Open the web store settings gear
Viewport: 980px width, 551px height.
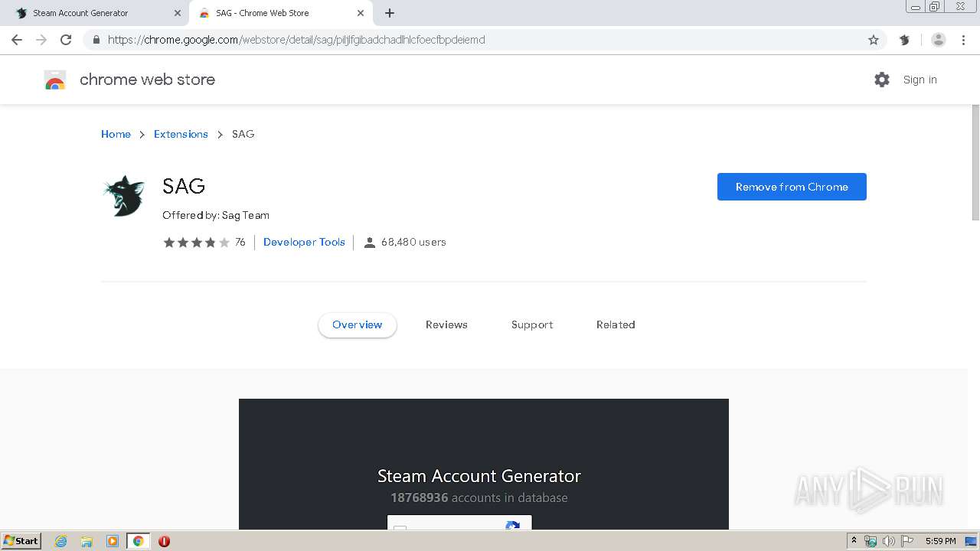pyautogui.click(x=882, y=80)
